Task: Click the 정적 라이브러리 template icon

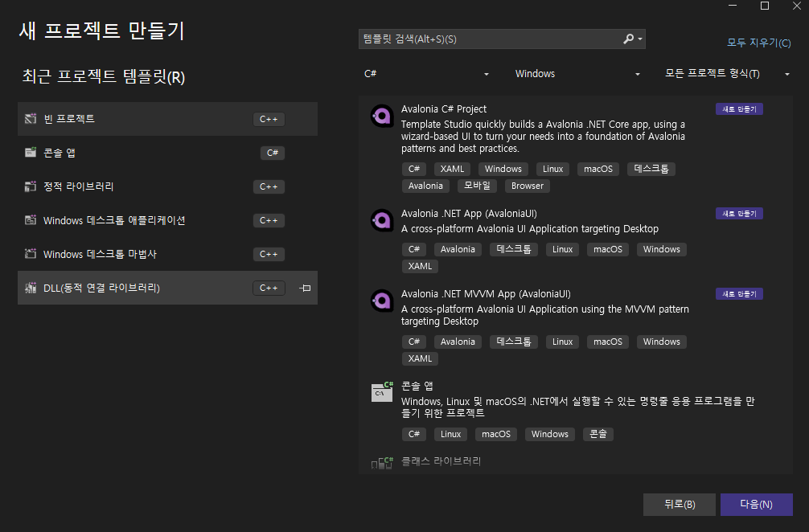Action: click(31, 186)
